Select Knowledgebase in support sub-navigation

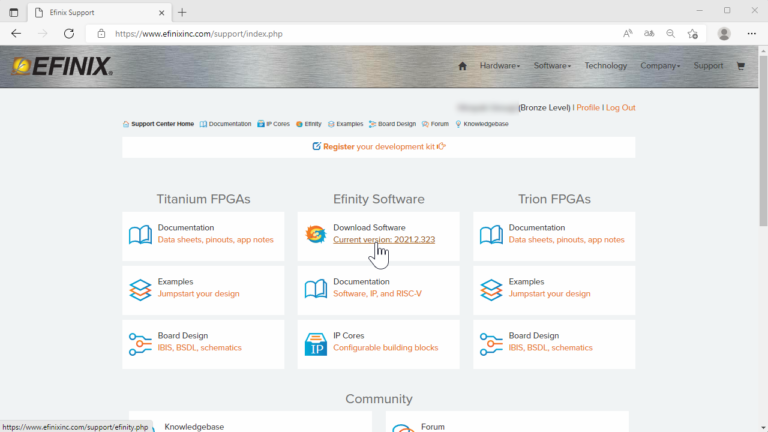(485, 124)
